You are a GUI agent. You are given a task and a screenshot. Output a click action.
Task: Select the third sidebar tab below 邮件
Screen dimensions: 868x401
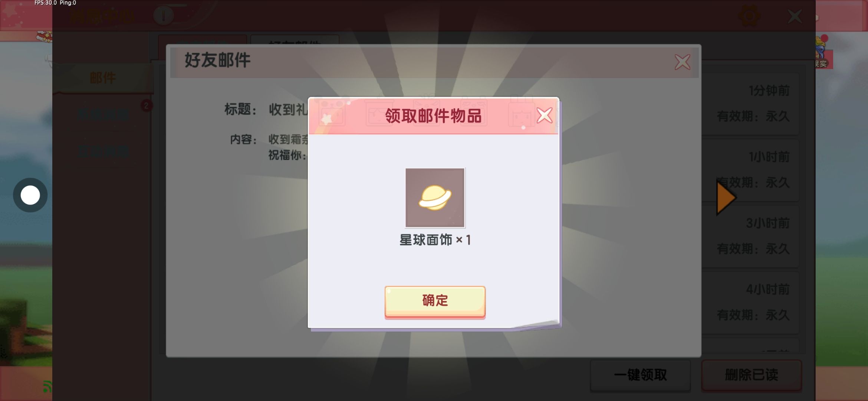(103, 151)
